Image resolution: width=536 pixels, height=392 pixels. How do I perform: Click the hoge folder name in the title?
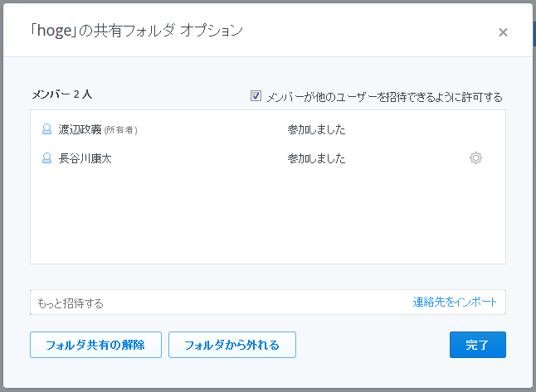(x=54, y=31)
